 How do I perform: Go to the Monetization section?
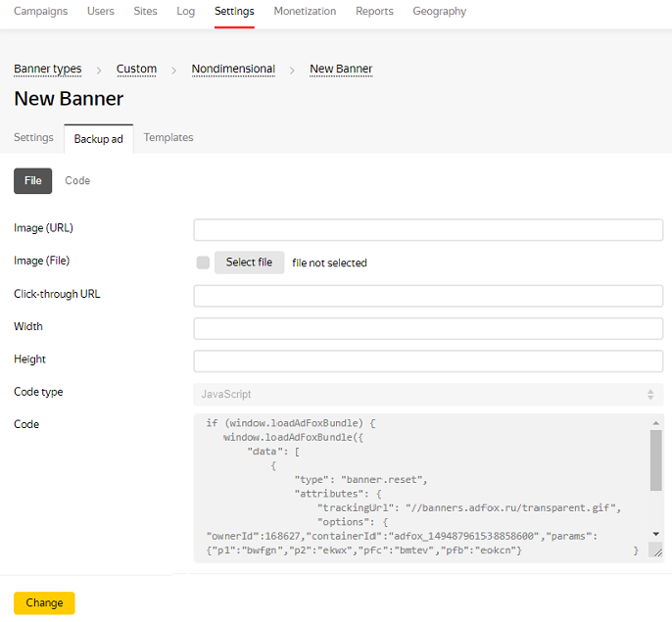pos(305,12)
